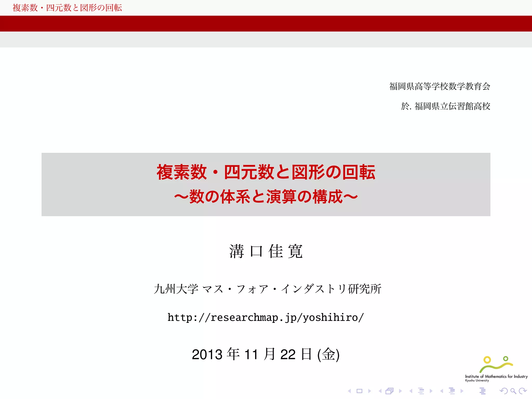Click the next frame arrow after stacked frames

[400, 391]
